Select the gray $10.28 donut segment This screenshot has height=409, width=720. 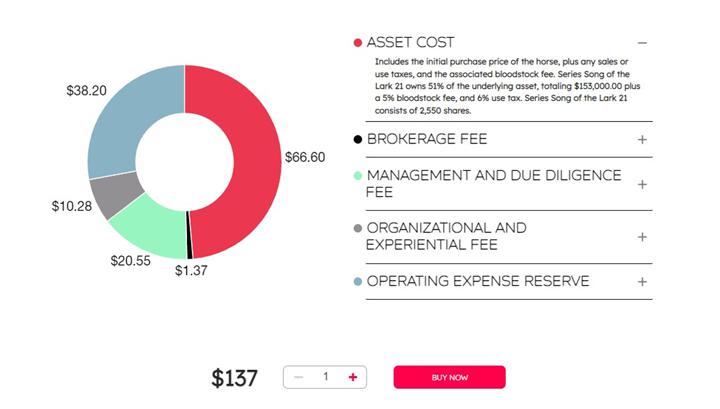pos(109,193)
